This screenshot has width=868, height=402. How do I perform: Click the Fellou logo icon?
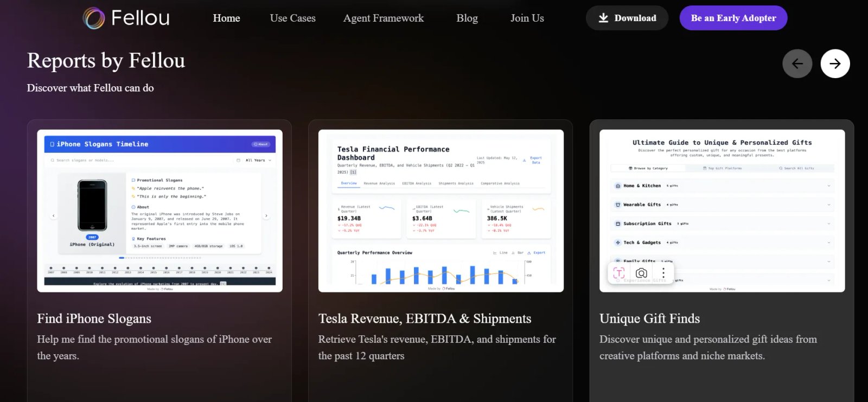[x=94, y=18]
